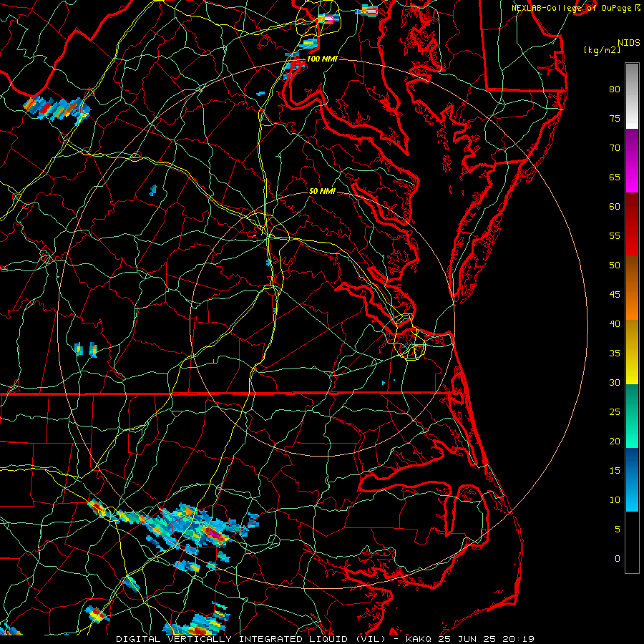
Task: Click the gray-white segment of the color bar
Action: [632, 96]
